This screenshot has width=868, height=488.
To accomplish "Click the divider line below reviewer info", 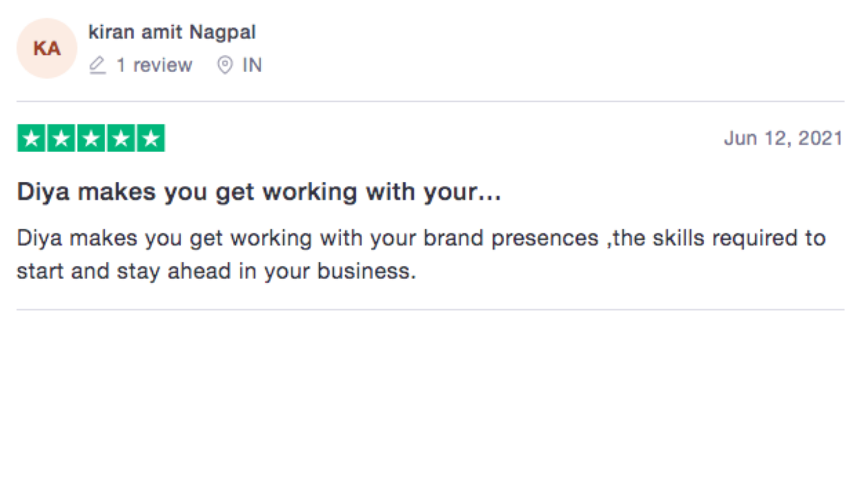I will click(x=430, y=101).
